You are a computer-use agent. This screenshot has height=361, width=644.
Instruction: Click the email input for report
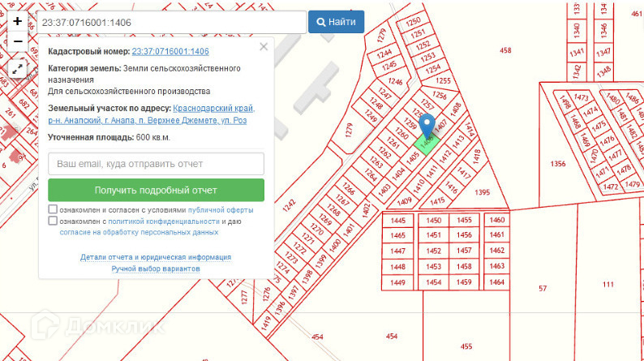tap(156, 164)
